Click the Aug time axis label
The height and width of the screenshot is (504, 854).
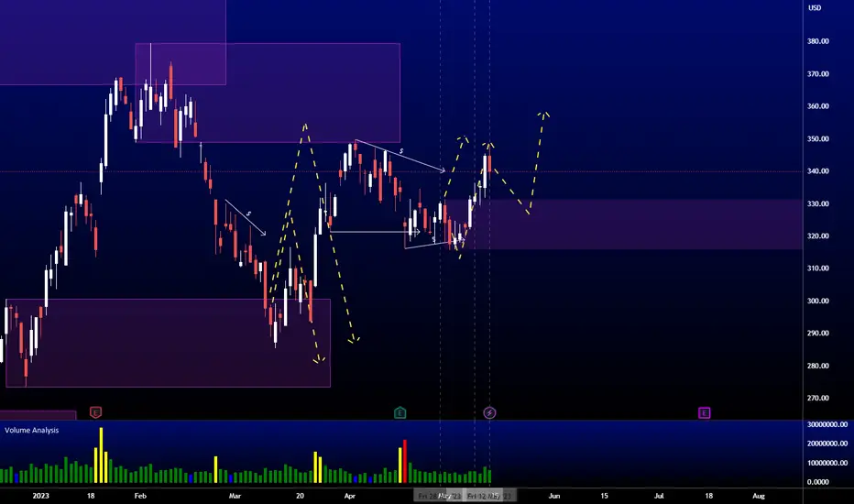click(758, 496)
